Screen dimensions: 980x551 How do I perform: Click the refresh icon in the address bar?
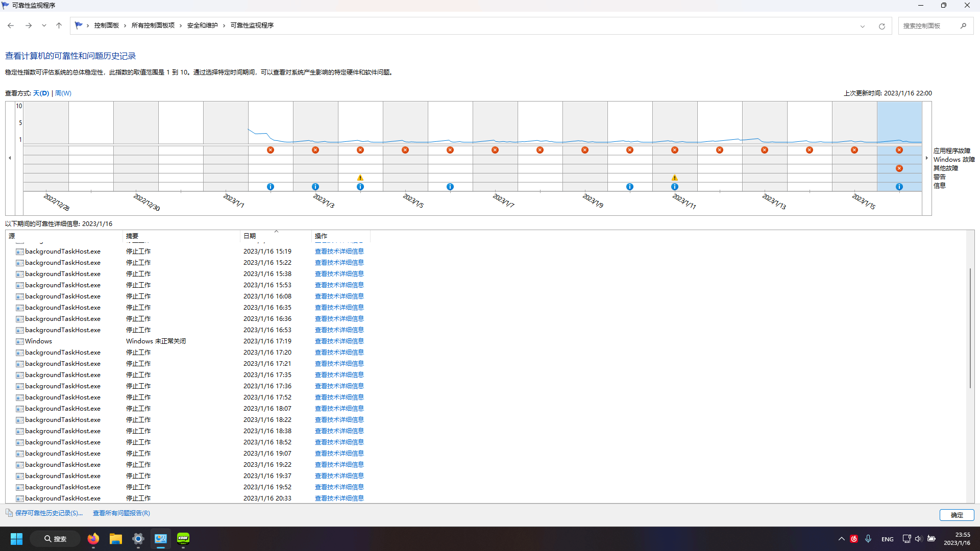tap(881, 26)
